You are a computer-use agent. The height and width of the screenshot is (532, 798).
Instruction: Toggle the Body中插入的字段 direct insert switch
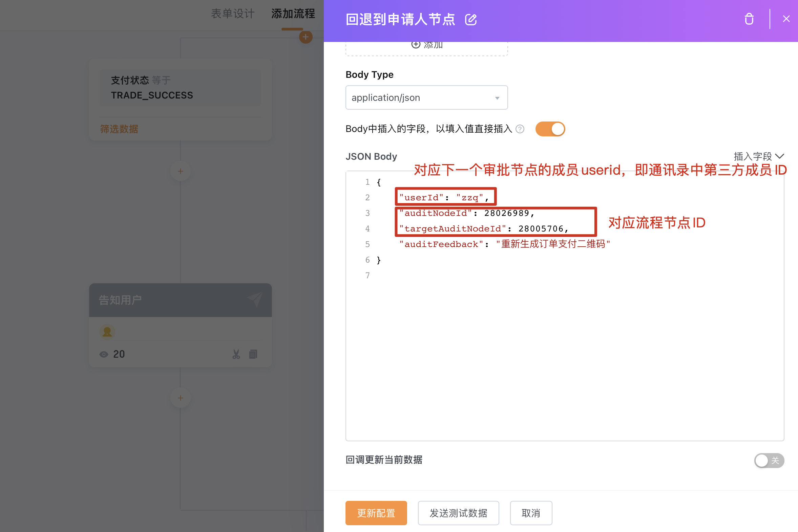point(550,129)
